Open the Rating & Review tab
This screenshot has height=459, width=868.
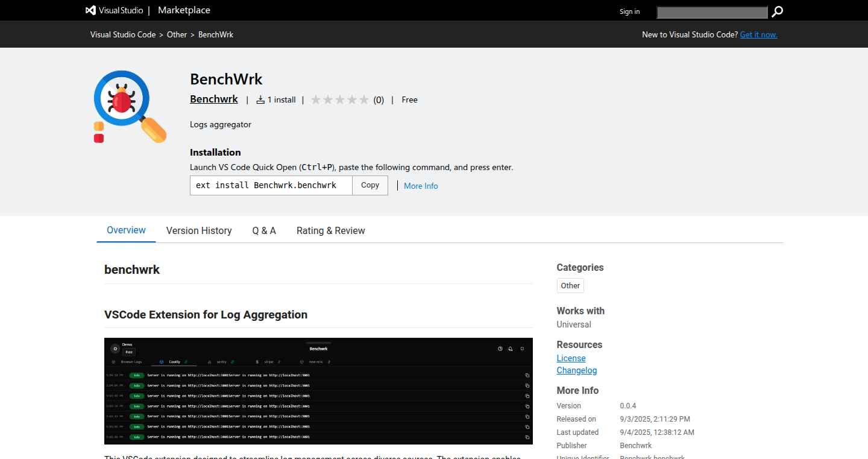pyautogui.click(x=331, y=230)
